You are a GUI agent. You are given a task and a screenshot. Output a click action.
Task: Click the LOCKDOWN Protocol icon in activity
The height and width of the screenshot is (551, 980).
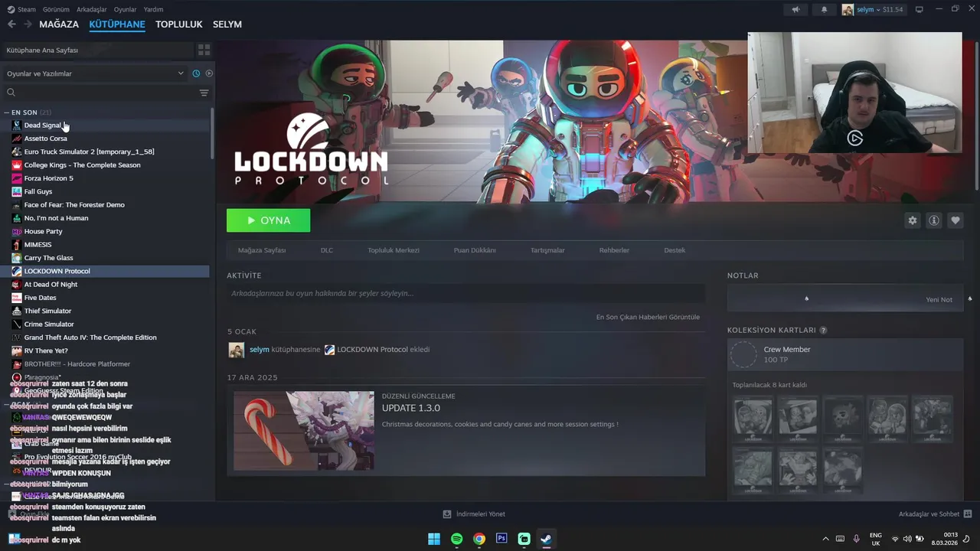[329, 350]
